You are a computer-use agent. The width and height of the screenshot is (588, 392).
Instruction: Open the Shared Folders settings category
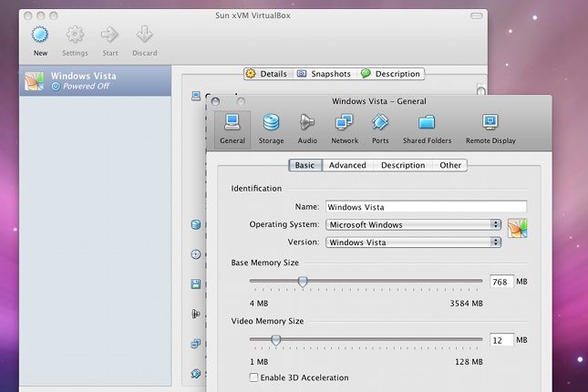click(427, 129)
